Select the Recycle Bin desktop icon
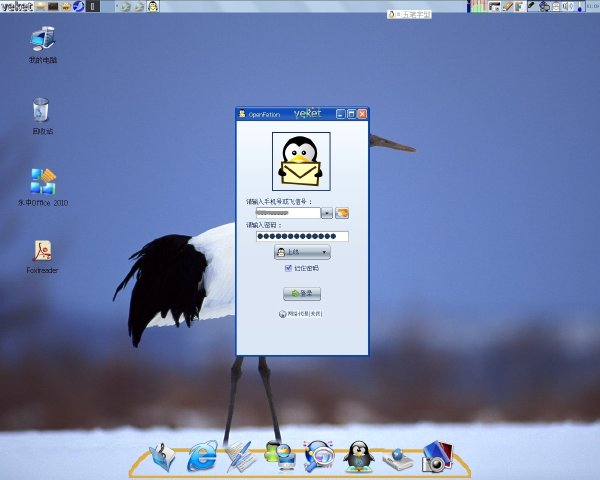This screenshot has height=480, width=600. 42,116
